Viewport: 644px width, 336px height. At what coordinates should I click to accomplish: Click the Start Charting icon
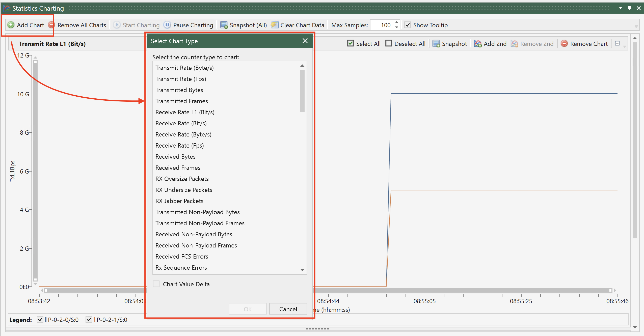click(x=116, y=25)
